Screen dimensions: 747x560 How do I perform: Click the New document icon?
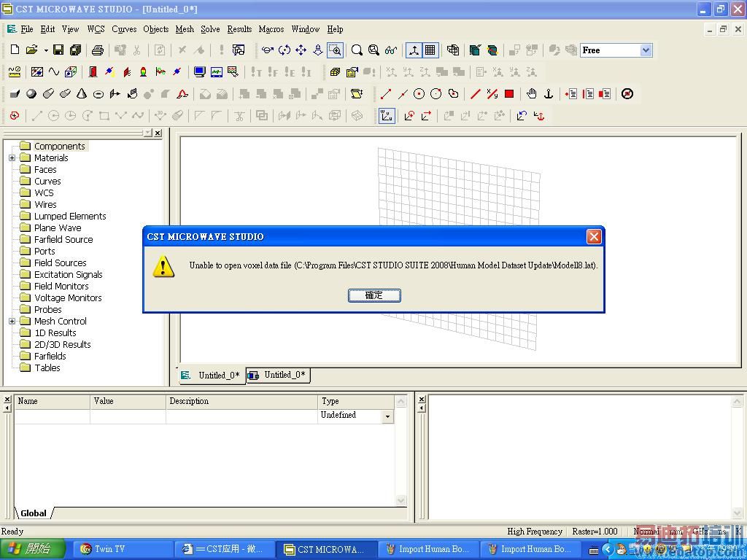tap(15, 50)
